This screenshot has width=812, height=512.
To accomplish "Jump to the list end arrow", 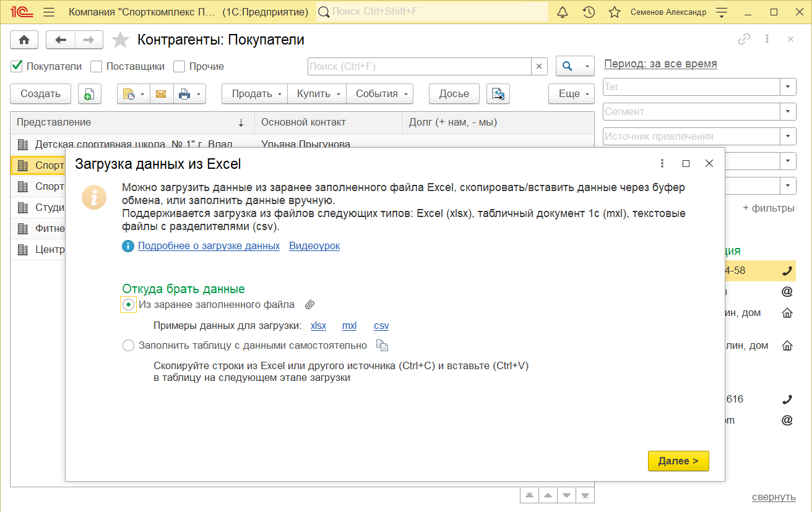I will [585, 496].
